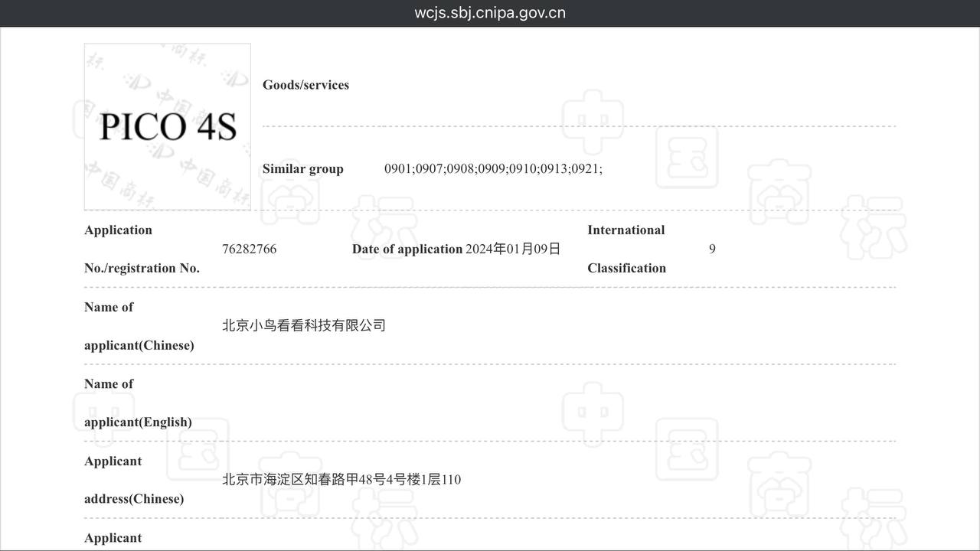Open the PICO 4S trademark image
The height and width of the screenshot is (551, 980).
coord(168,126)
